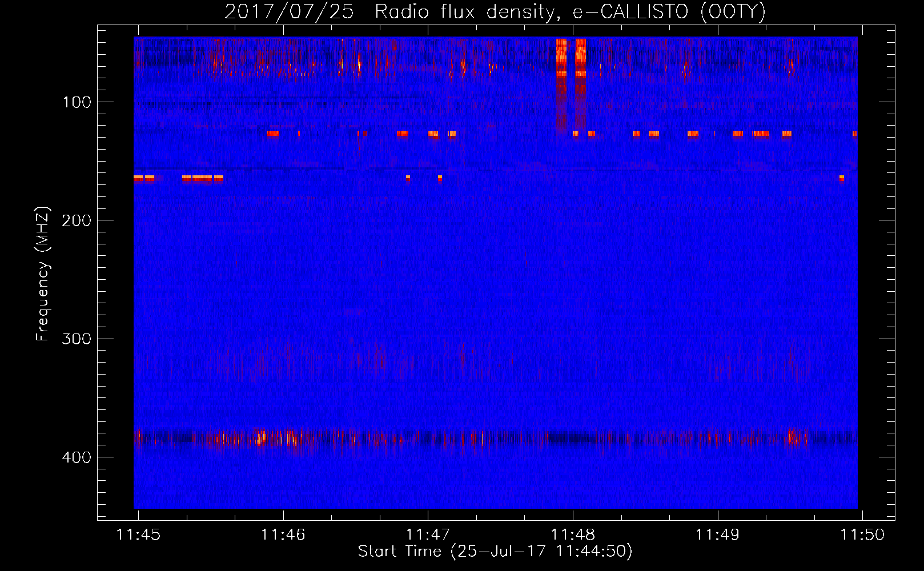Click the 11:47 time tick label
This screenshot has height=571, width=924.
click(x=428, y=534)
